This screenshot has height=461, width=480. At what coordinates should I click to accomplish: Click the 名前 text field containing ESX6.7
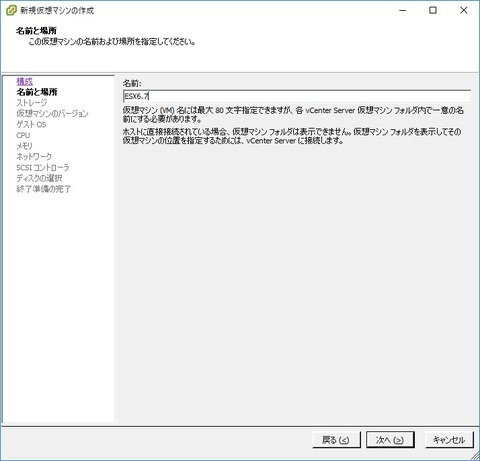297,96
